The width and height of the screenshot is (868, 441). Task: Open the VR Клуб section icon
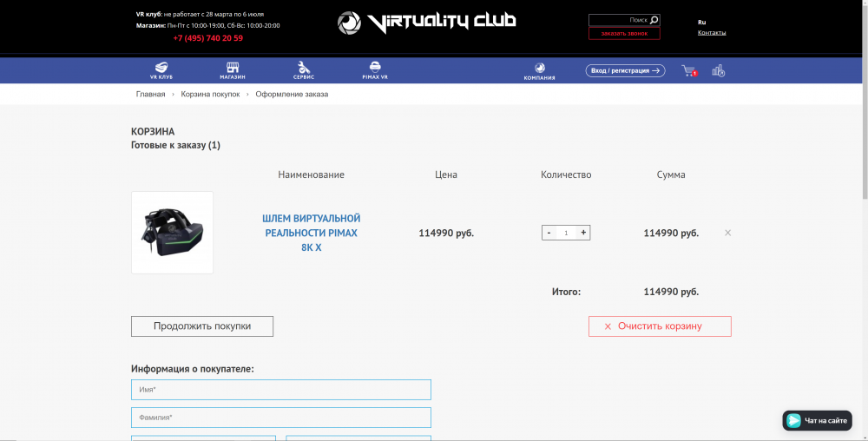tap(161, 70)
